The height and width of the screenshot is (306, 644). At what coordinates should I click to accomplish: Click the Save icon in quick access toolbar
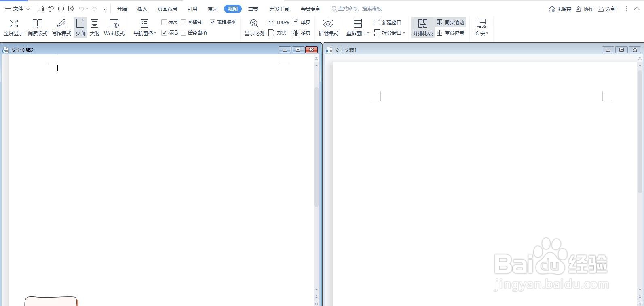click(x=41, y=9)
